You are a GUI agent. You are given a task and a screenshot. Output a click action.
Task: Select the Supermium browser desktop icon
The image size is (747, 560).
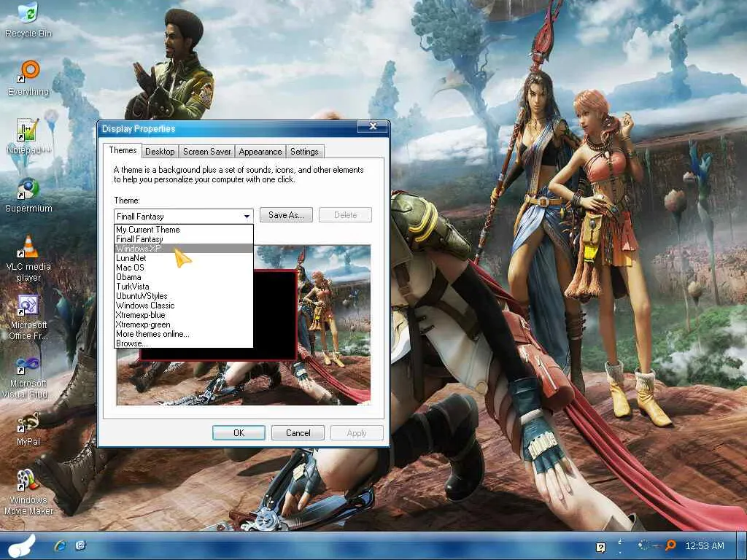[28, 195]
